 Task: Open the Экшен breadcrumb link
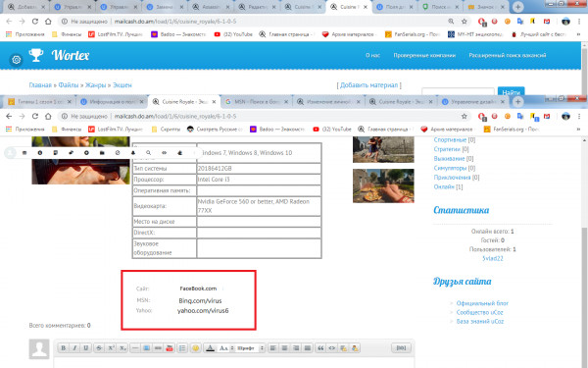tap(122, 85)
